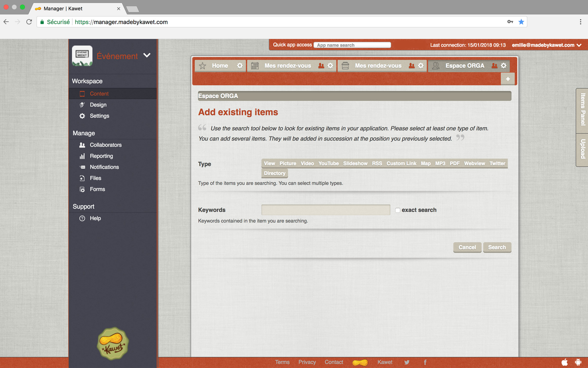Image resolution: width=588 pixels, height=368 pixels.
Task: Toggle the YouTube item type
Action: [x=328, y=163]
